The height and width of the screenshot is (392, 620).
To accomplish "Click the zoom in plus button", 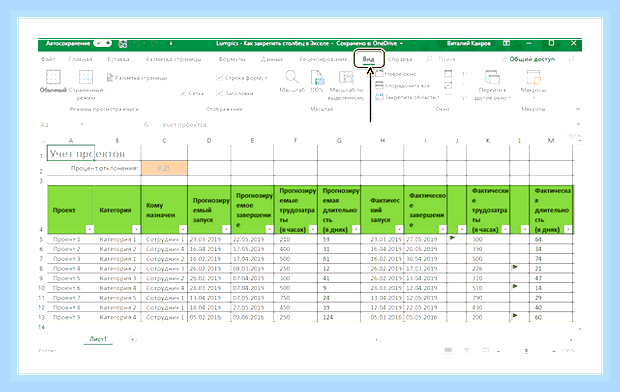I will pos(554,351).
